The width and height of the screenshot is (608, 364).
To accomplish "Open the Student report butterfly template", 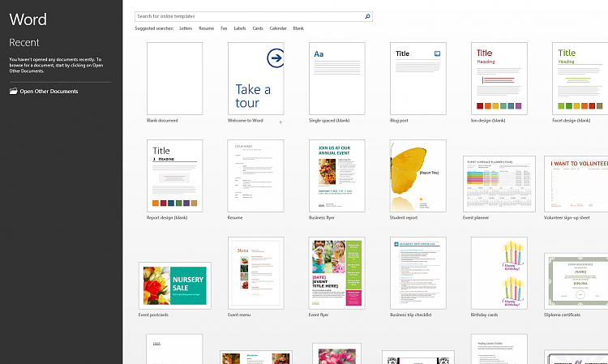I will pyautogui.click(x=418, y=176).
